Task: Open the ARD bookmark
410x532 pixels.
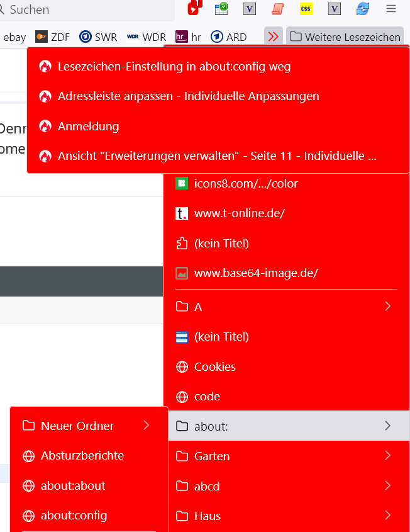Action: coord(229,37)
